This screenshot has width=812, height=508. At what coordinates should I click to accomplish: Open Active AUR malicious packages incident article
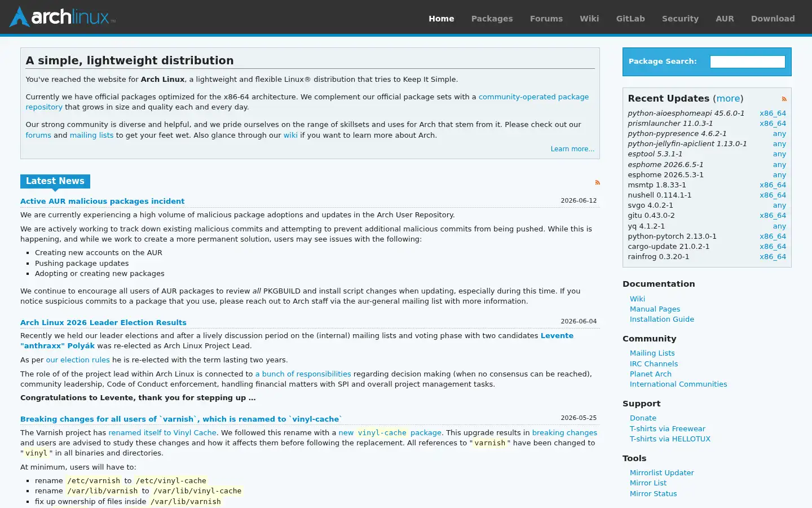(102, 201)
